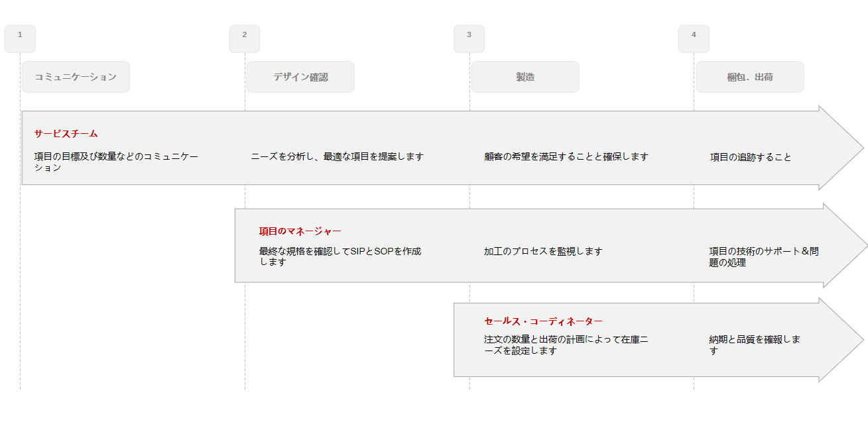The width and height of the screenshot is (868, 430).
Task: Click the text 顧客の希望を満足することと確保します
Action: click(x=566, y=157)
